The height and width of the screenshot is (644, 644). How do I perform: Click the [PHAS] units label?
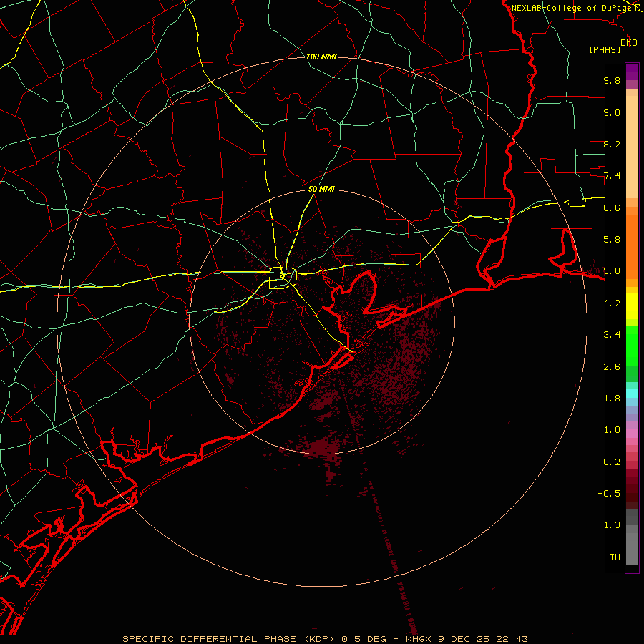[x=605, y=49]
